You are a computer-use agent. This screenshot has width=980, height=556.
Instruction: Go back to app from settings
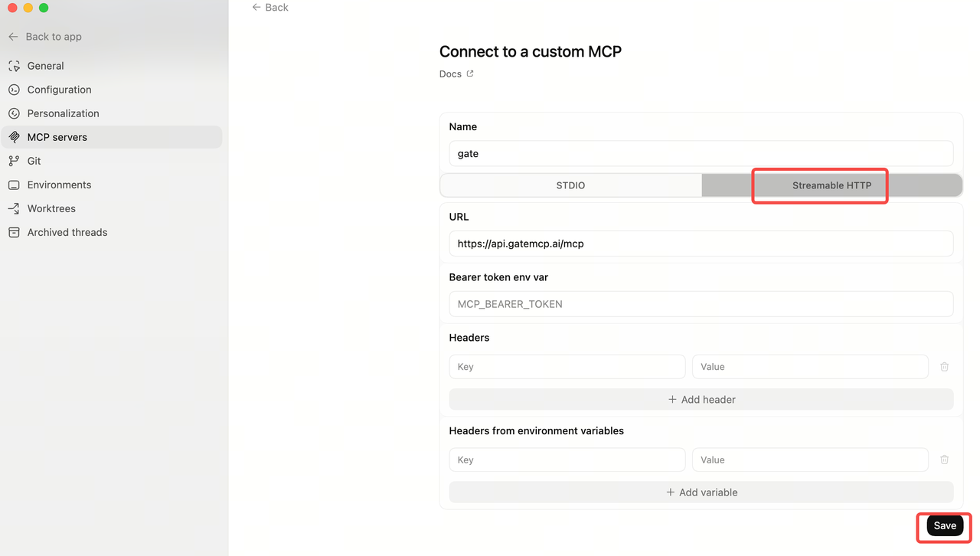coord(45,37)
